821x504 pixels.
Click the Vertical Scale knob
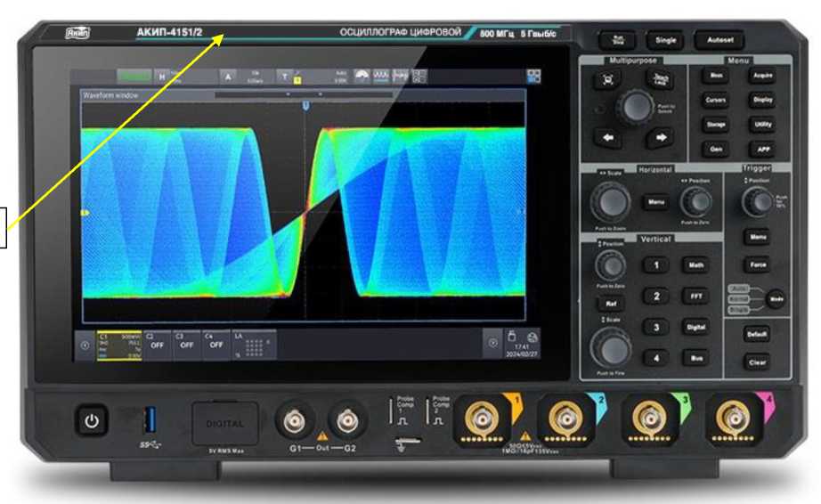(x=611, y=347)
